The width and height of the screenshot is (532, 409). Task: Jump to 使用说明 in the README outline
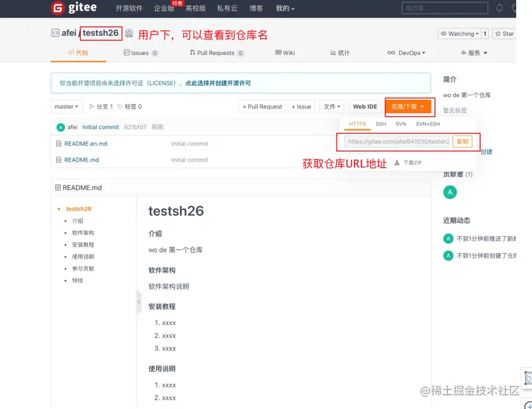83,256
